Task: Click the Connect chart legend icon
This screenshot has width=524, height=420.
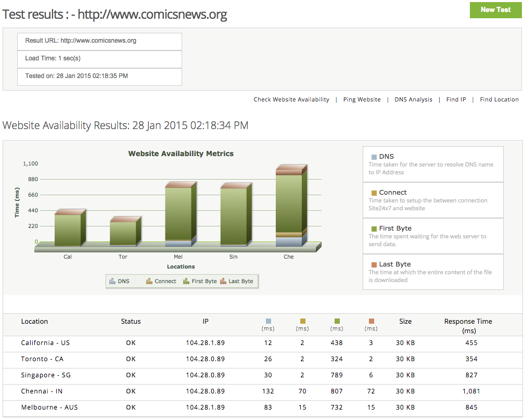Action: pyautogui.click(x=149, y=282)
